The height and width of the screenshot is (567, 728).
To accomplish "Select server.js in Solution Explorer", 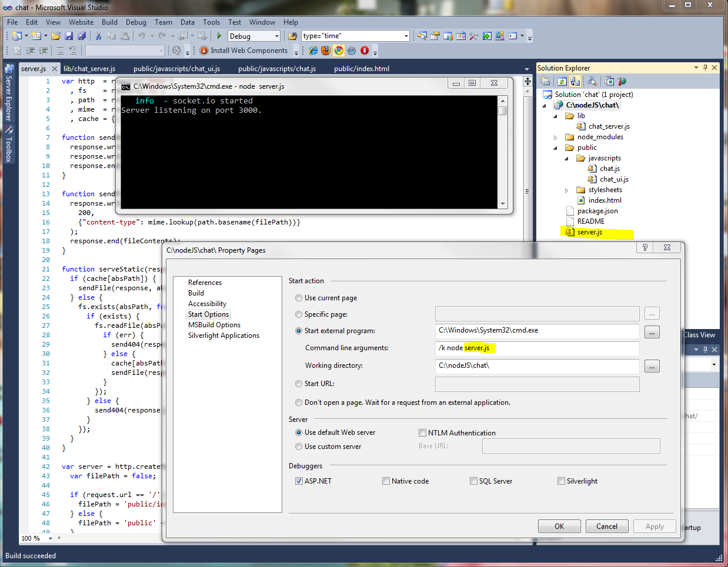I will [590, 232].
